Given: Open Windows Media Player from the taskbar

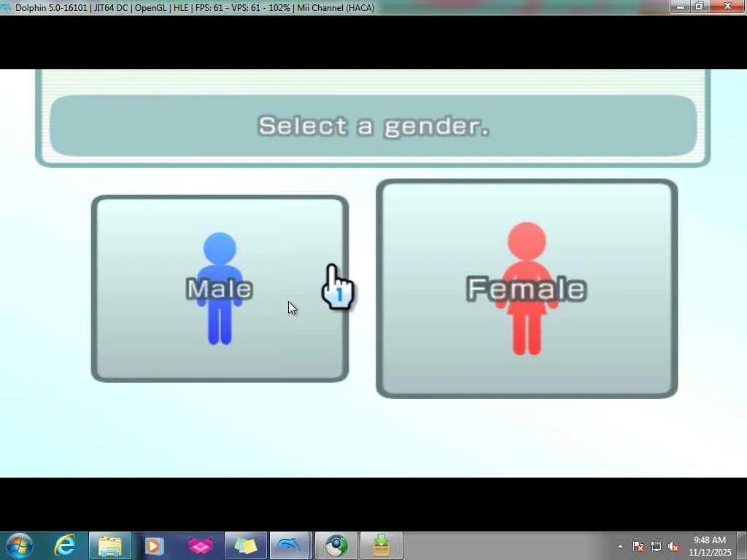Looking at the screenshot, I should (154, 545).
